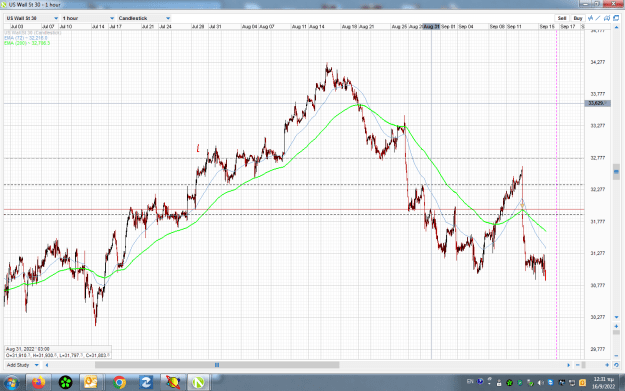The image size is (625, 391).
Task: Open the 1 hour timeframe dropdown
Action: 88,18
